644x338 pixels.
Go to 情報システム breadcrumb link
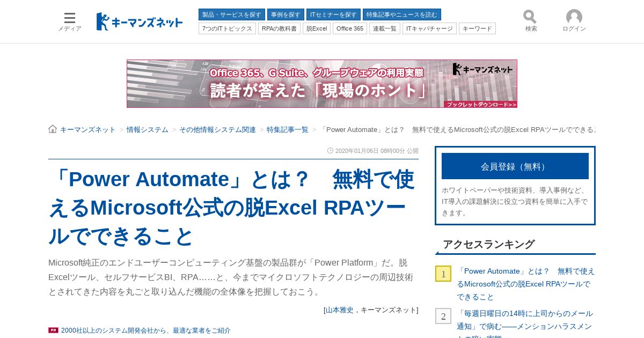(x=148, y=130)
